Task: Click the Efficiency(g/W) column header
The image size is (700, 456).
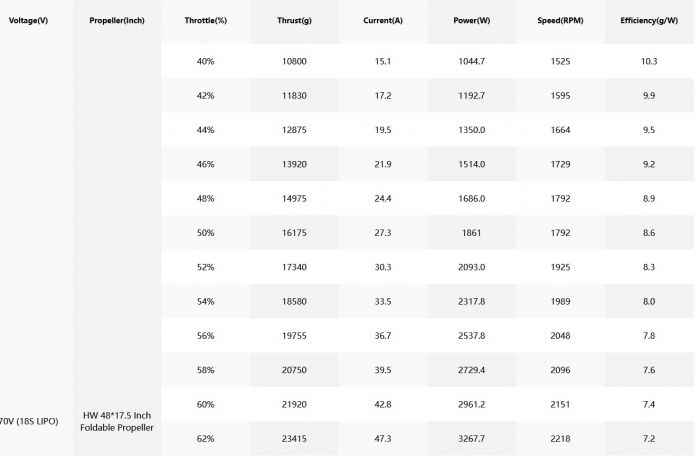Action: click(648, 21)
